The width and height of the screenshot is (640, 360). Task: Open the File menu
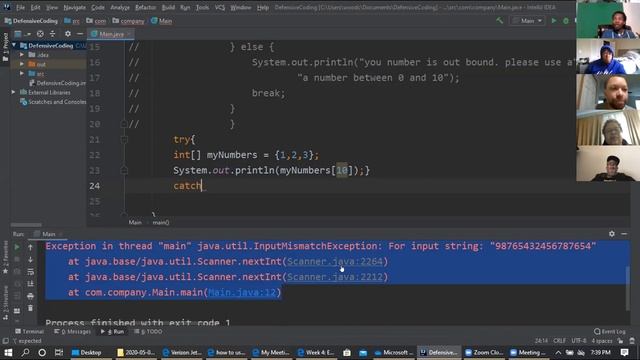point(20,7)
